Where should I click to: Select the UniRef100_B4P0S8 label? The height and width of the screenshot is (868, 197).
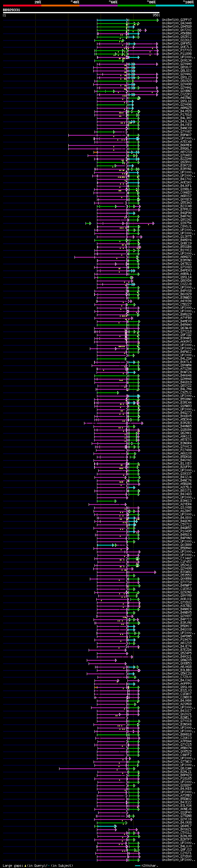coord(176,291)
